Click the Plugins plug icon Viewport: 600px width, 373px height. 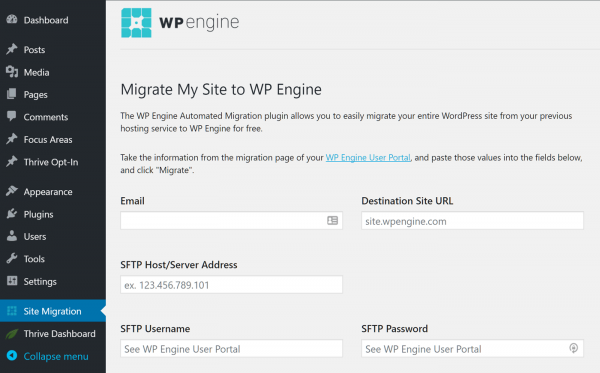12,213
